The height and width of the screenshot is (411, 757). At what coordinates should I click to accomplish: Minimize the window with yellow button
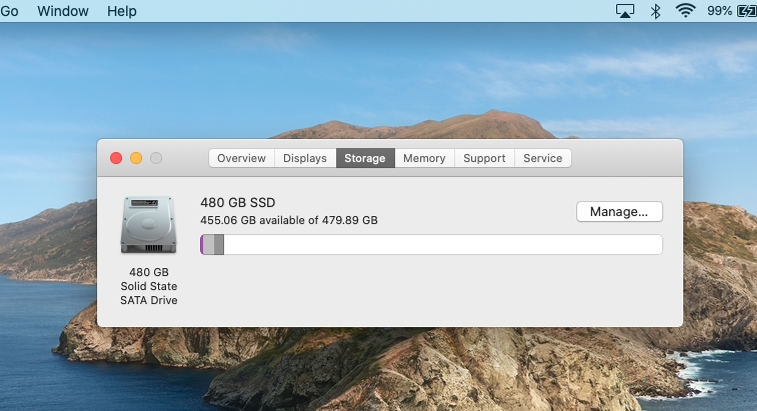click(x=136, y=158)
